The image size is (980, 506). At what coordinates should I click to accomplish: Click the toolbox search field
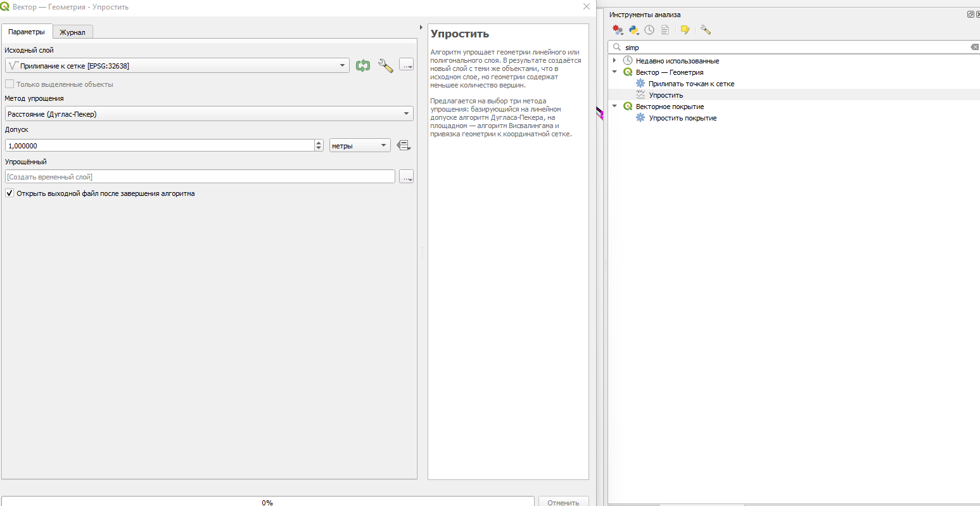(794, 47)
